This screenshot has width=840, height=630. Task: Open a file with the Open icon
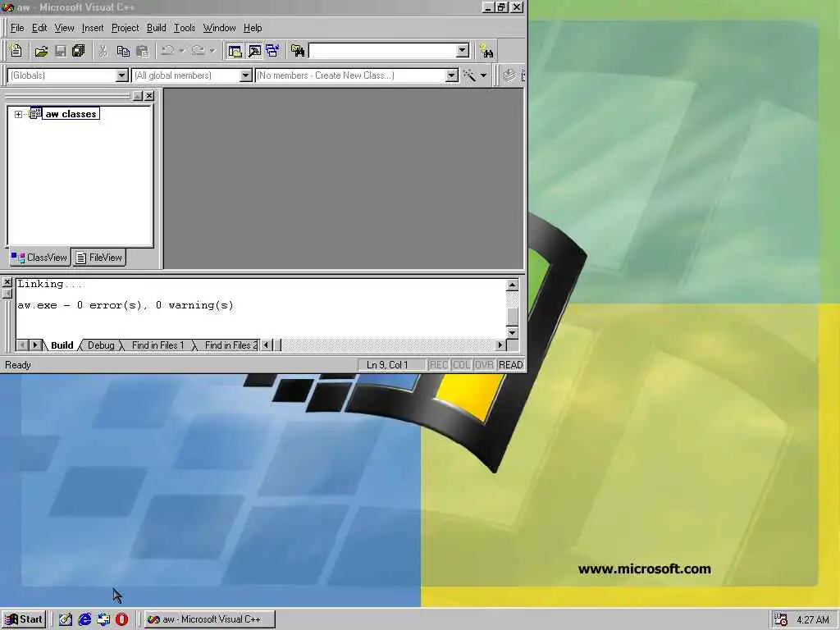[x=41, y=51]
